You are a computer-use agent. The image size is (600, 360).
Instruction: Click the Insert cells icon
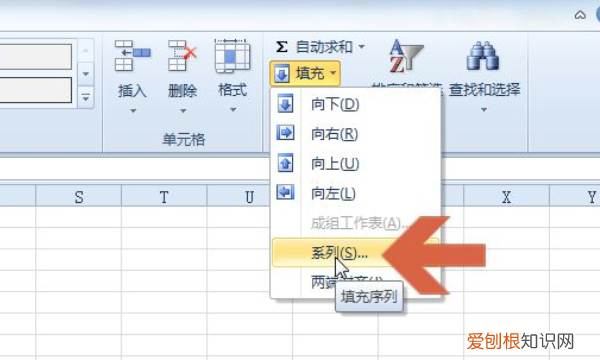pos(132,56)
